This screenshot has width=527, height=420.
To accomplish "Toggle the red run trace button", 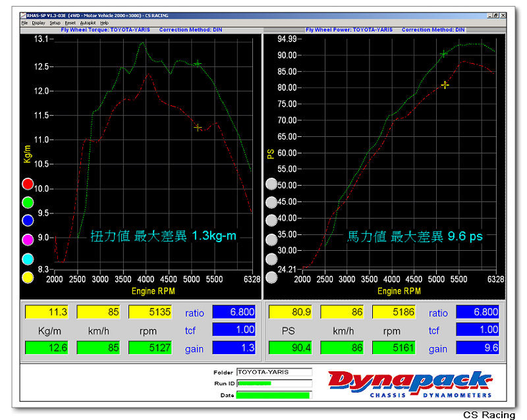I will [28, 184].
